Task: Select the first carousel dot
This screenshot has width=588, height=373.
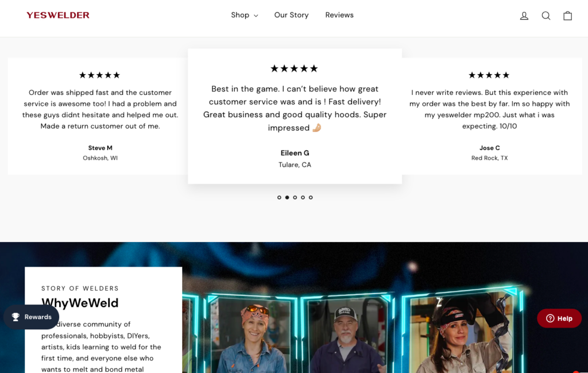Action: click(x=279, y=197)
